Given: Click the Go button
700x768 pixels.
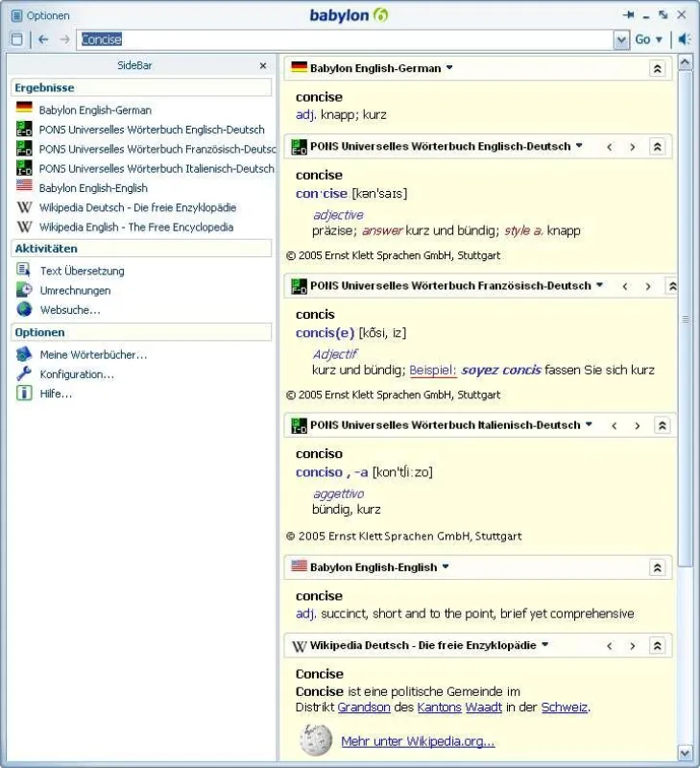Looking at the screenshot, I should tap(642, 39).
